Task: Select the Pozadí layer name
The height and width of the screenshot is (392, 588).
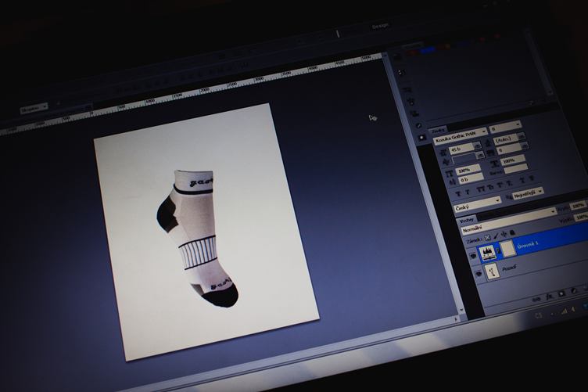Action: [x=509, y=268]
